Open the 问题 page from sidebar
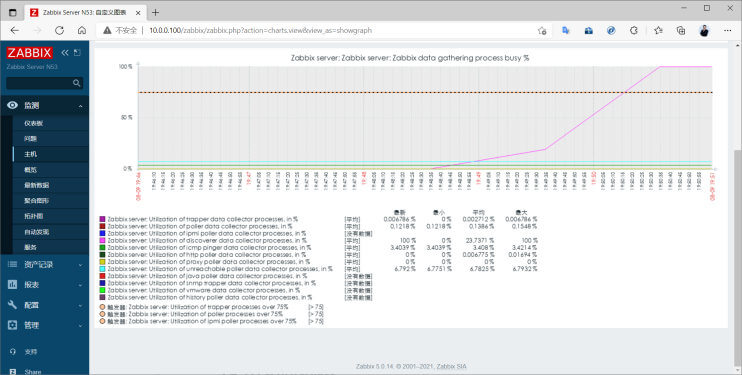 [x=30, y=139]
